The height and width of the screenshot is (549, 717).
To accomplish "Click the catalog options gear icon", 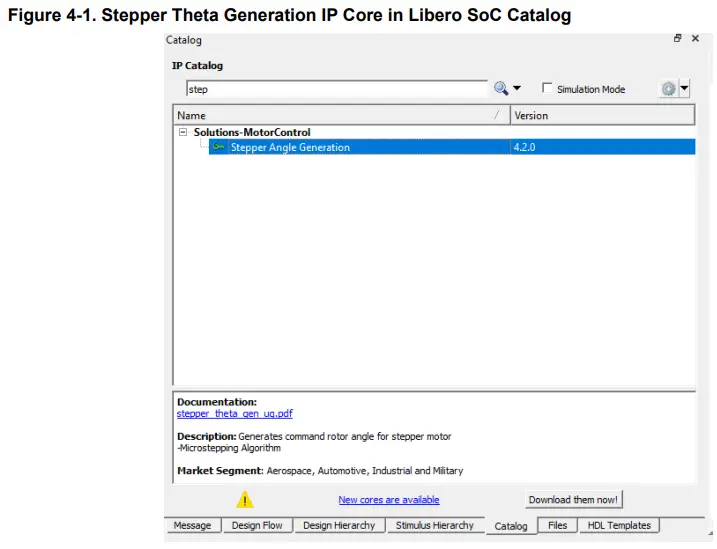I will [669, 89].
